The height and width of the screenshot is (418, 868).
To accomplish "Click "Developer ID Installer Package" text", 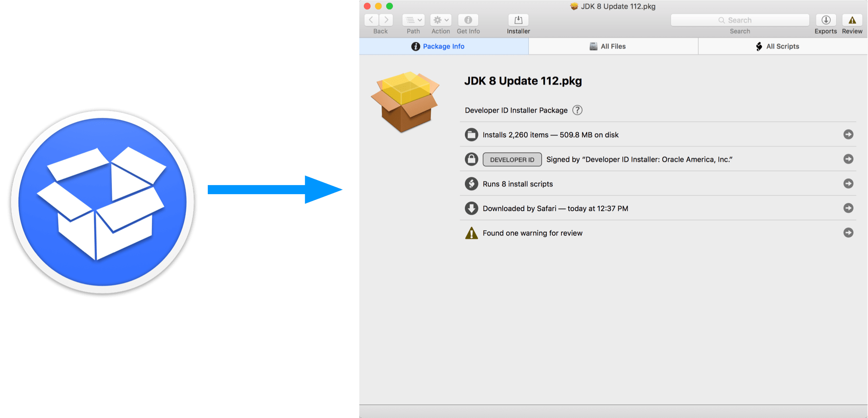I will (x=516, y=110).
